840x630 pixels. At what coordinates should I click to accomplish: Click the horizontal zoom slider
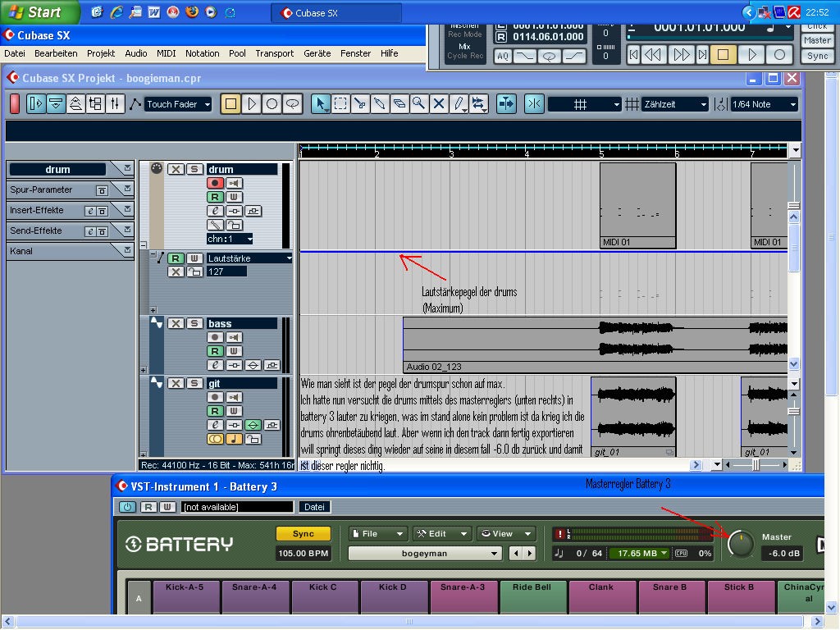point(756,465)
